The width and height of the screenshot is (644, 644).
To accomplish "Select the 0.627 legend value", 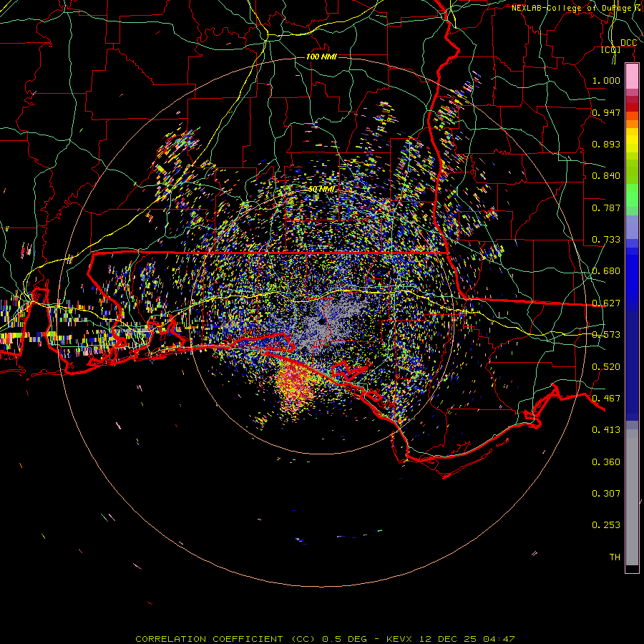I will click(x=606, y=303).
